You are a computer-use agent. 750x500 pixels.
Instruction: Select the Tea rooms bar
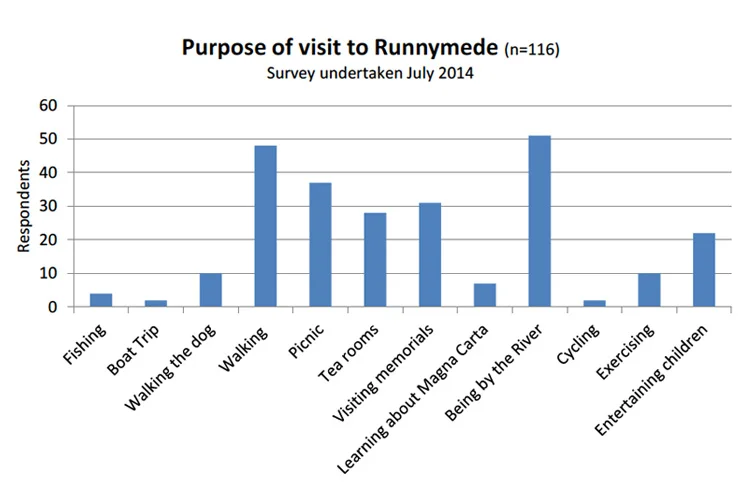click(375, 260)
